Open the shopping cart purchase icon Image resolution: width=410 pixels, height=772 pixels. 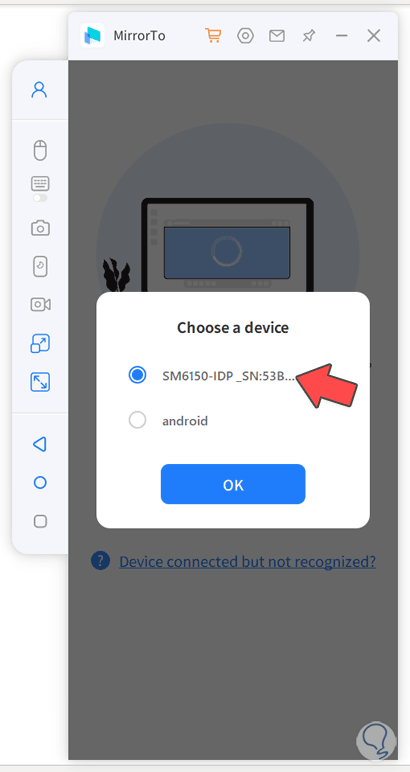pyautogui.click(x=213, y=35)
